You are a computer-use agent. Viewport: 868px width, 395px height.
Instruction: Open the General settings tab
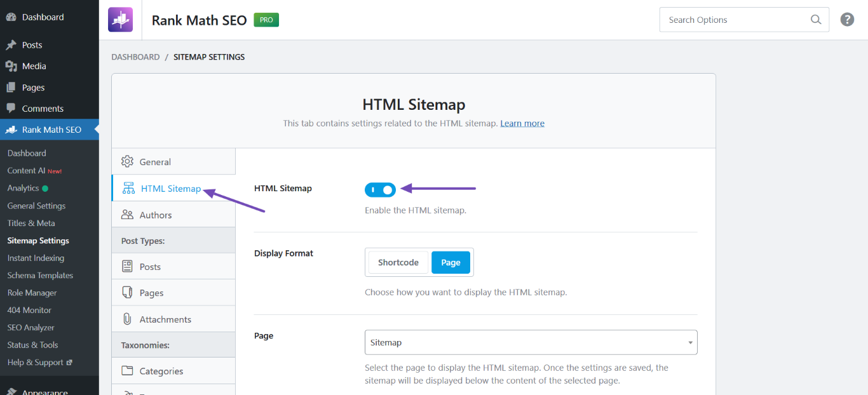[173, 162]
